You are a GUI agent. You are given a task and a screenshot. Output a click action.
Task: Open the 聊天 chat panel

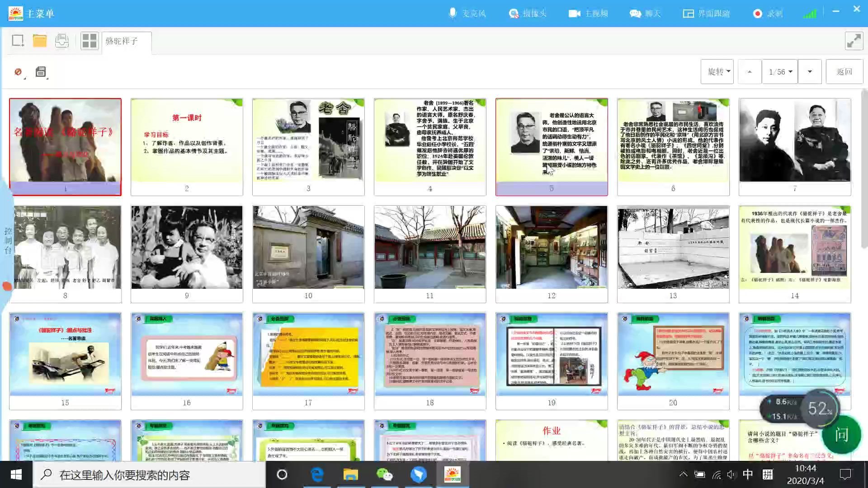[x=646, y=14]
